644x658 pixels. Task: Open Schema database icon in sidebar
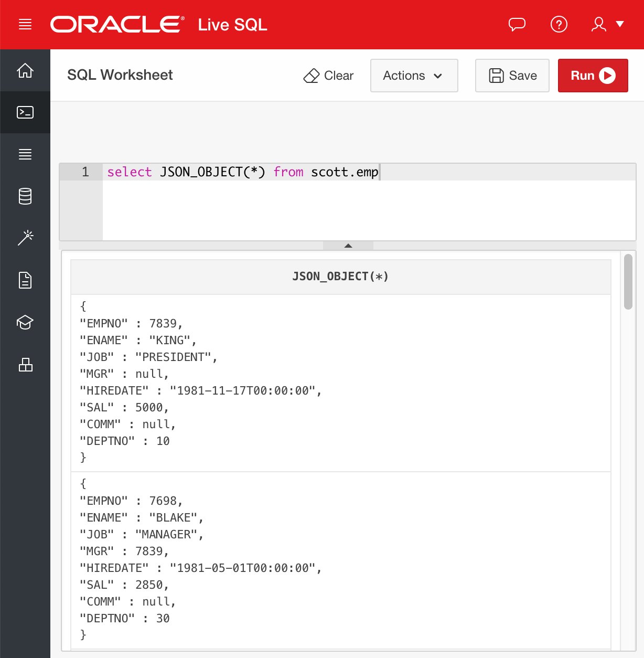point(25,196)
